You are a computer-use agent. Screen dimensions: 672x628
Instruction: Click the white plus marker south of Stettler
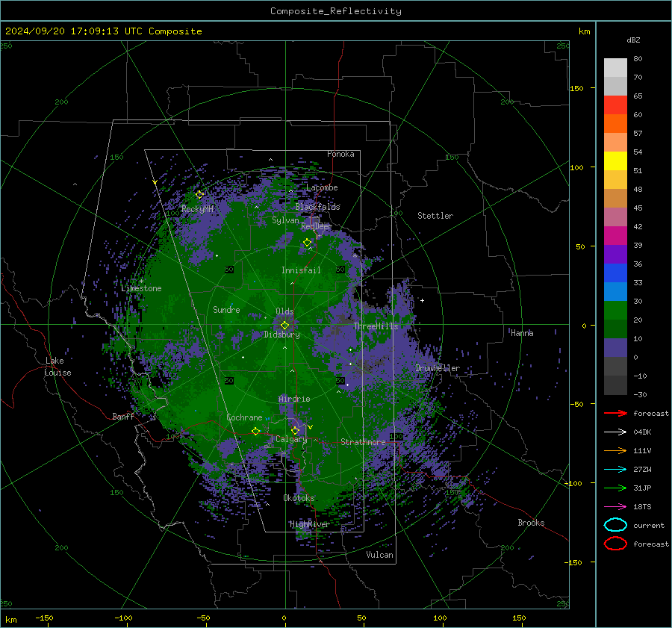pyautogui.click(x=422, y=300)
